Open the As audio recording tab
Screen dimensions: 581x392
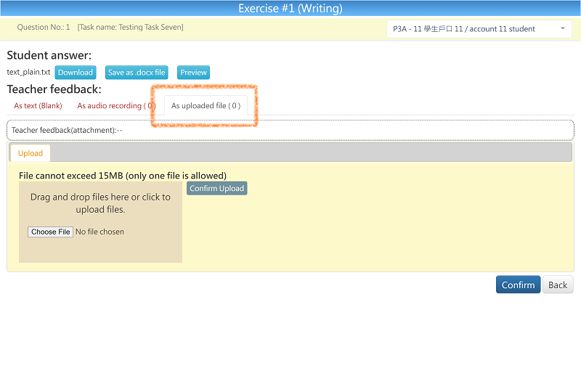coord(116,106)
